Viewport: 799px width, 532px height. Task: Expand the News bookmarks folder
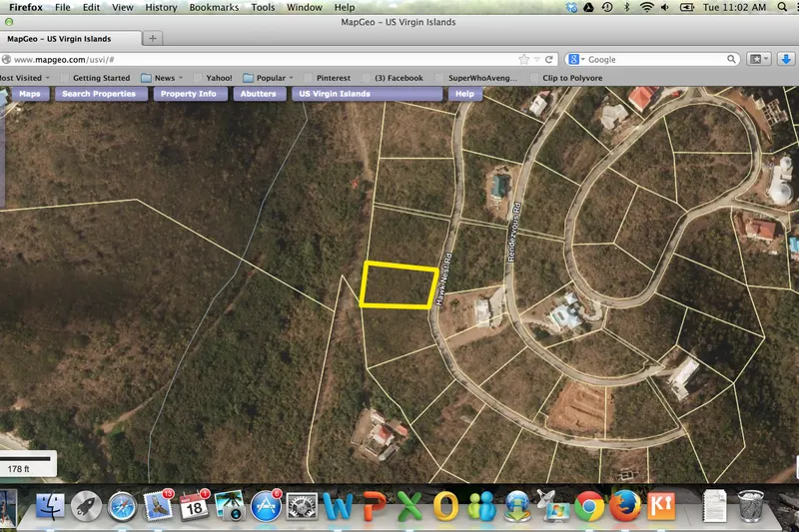click(x=160, y=78)
